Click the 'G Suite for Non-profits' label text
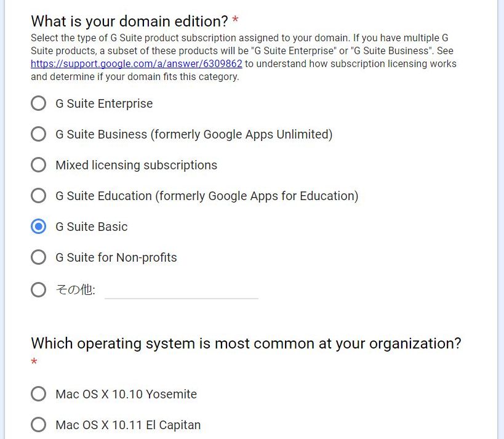504x439 pixels. click(x=116, y=257)
